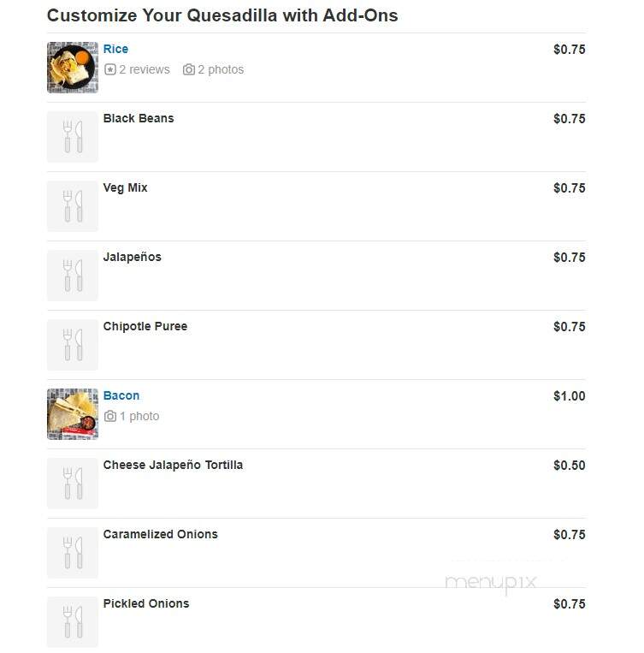Click the Veg Mix fork-and-knife placeholder icon

(73, 206)
